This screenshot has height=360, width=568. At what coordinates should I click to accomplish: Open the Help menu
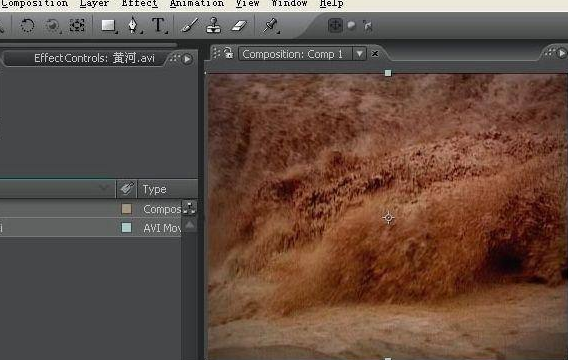tap(331, 4)
